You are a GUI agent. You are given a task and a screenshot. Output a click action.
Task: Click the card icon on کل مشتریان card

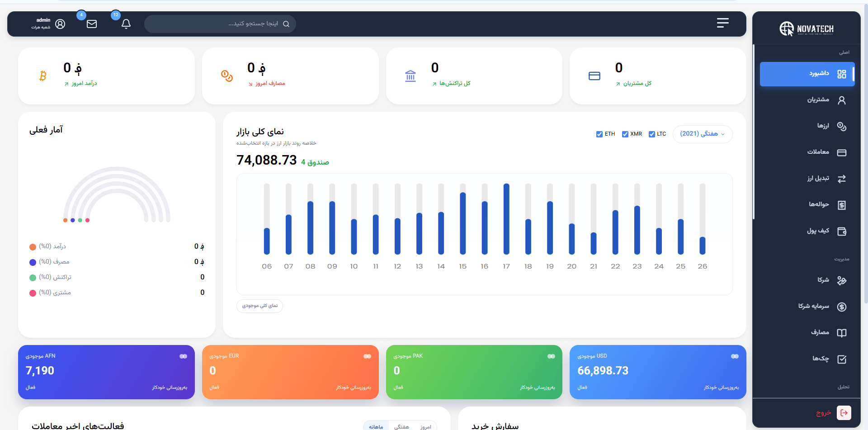pyautogui.click(x=594, y=76)
